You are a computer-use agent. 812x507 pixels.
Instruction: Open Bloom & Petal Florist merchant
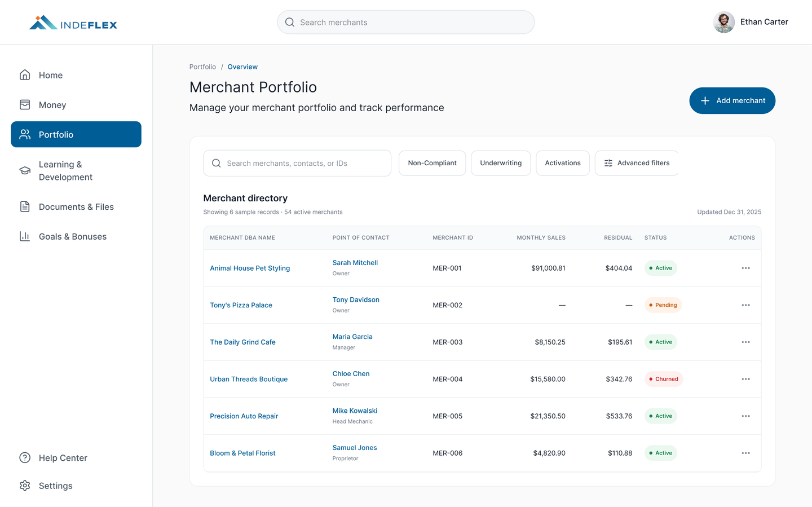242,453
